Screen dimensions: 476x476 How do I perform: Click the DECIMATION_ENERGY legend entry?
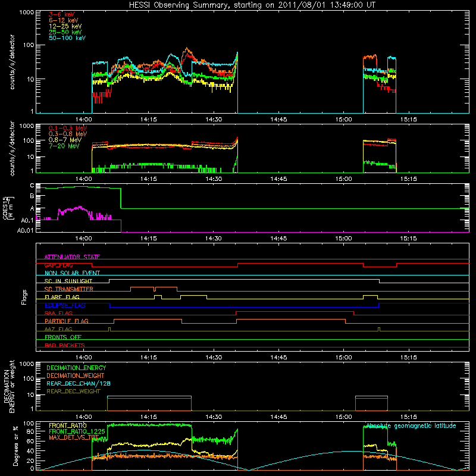point(76,368)
